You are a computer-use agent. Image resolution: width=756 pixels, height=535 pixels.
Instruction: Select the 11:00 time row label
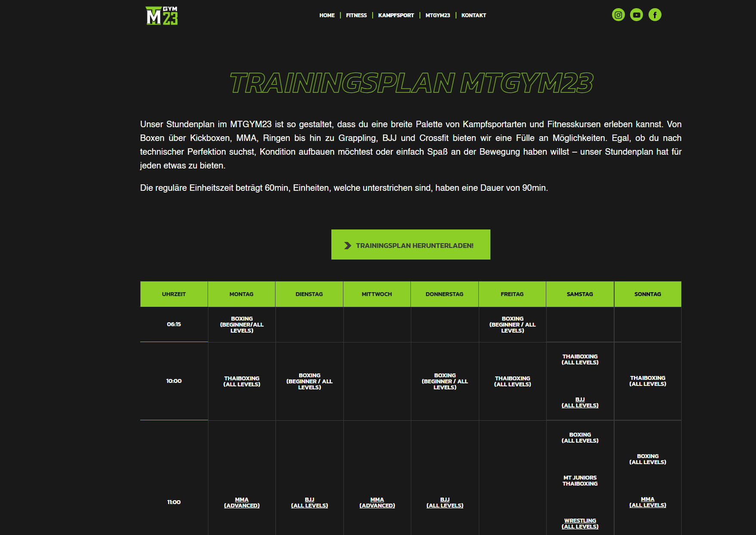click(x=174, y=502)
